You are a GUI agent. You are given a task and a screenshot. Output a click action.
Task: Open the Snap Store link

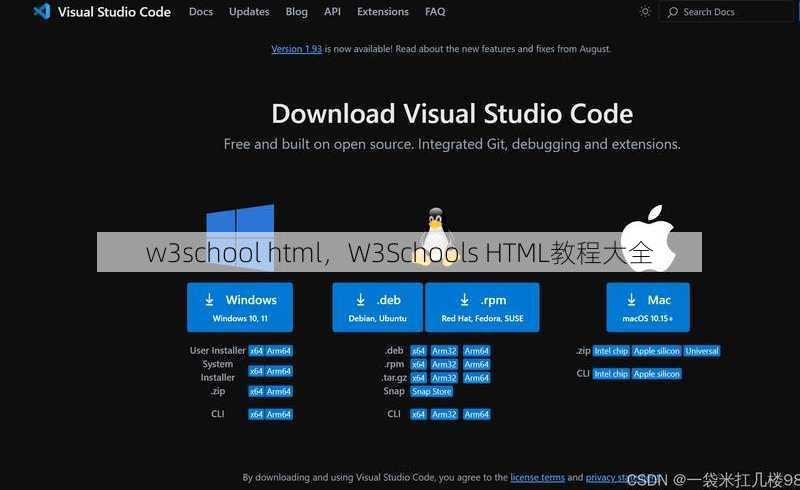coord(432,391)
